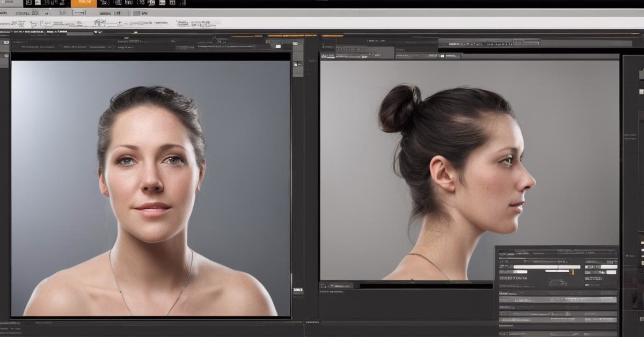Toggle the gray square box in the second toolbar row
Screen dimensions: 644x337
[136, 13]
